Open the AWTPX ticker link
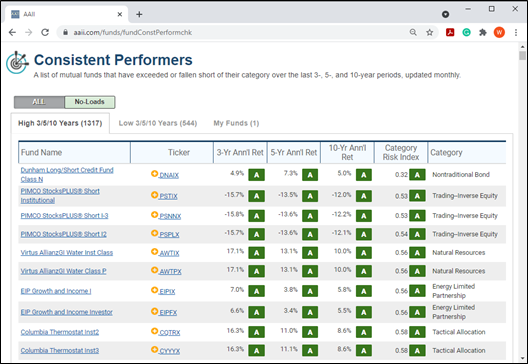 tap(170, 271)
